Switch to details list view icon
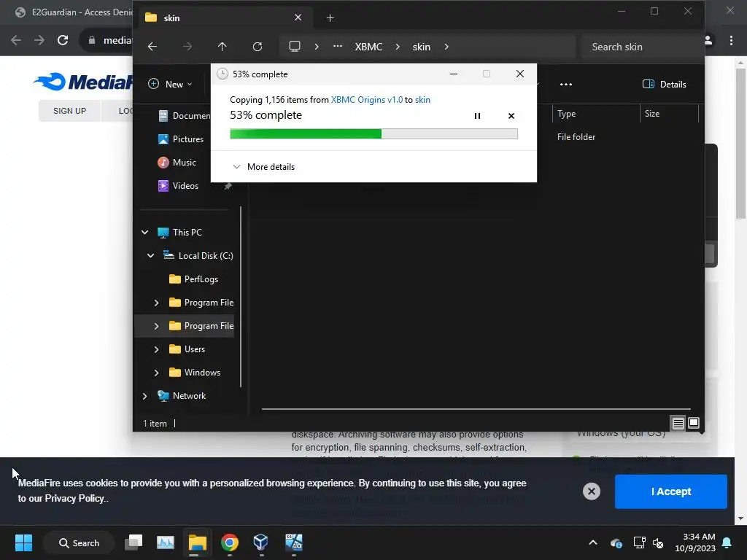This screenshot has width=747, height=560. [678, 423]
